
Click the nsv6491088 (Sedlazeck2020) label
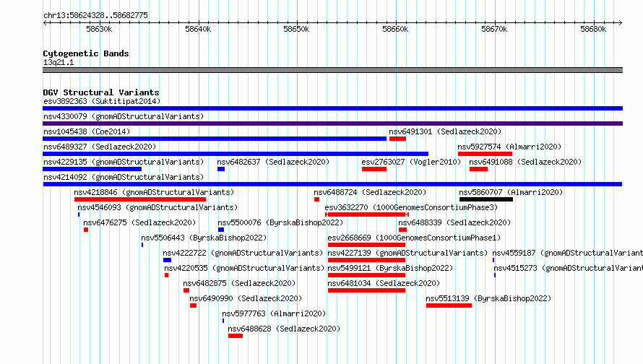pos(526,162)
